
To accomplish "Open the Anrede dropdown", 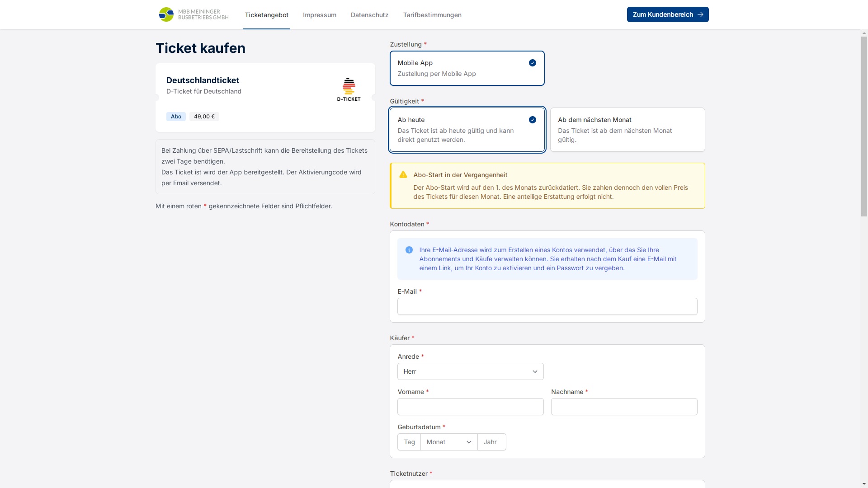I will pyautogui.click(x=470, y=371).
